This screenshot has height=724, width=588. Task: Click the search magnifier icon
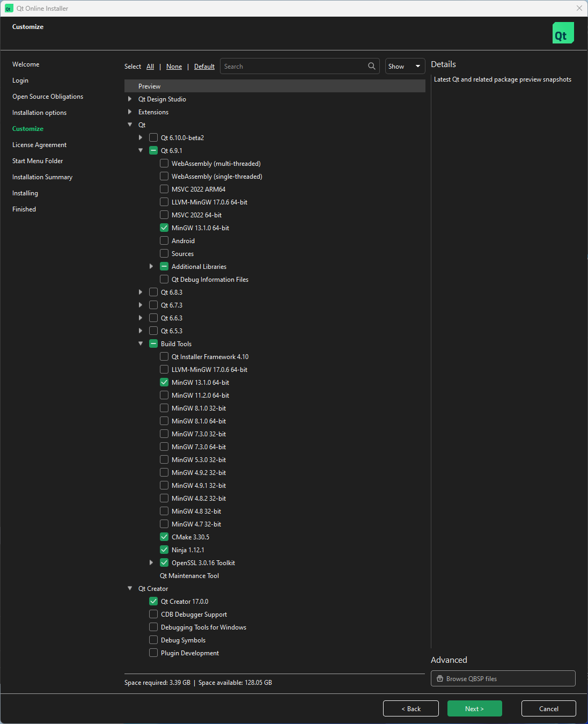point(371,66)
